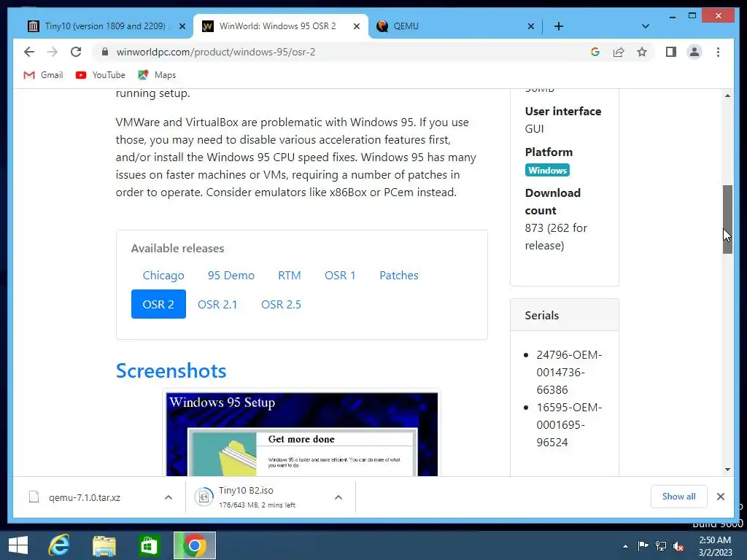Open Google search icon in address bar
Image resolution: width=747 pixels, height=560 pixels.
click(x=595, y=52)
